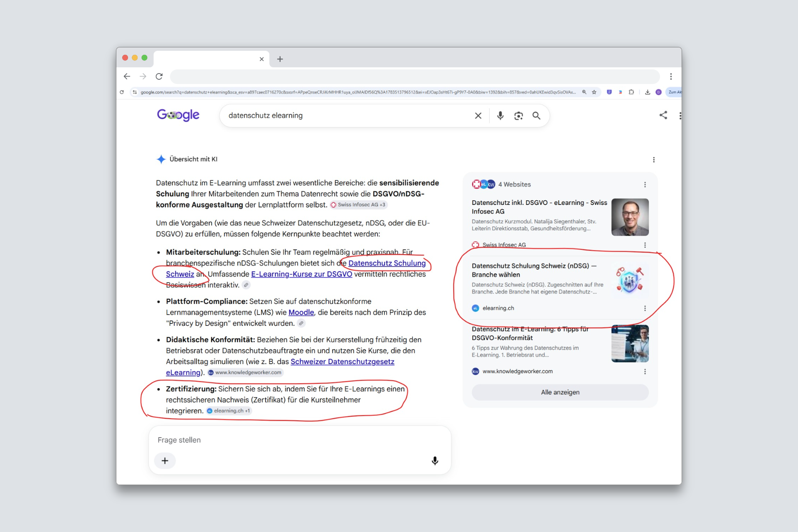Click the knowledgeworker article thumbnail
This screenshot has width=798, height=532.
coord(630,343)
